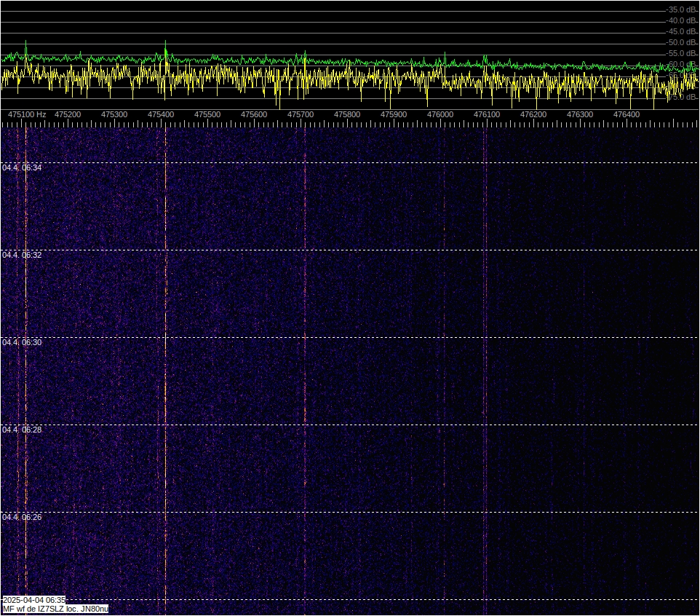
Task: Click the 475300 frequency label
Action: (x=114, y=114)
